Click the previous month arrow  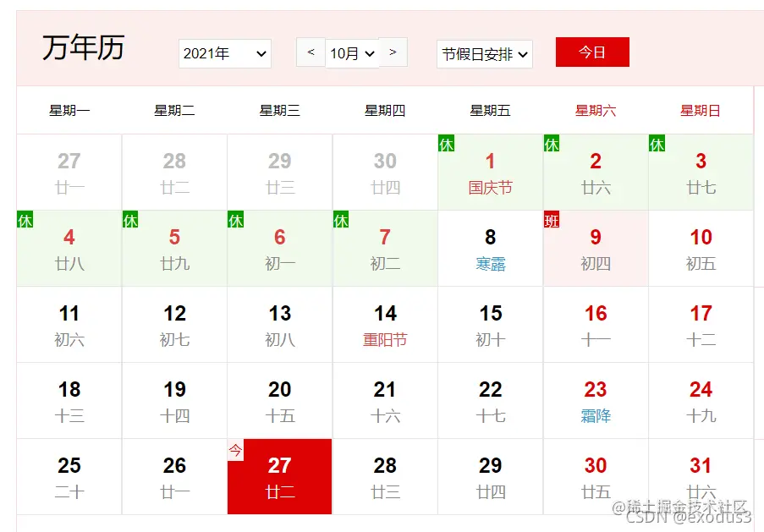(x=310, y=52)
